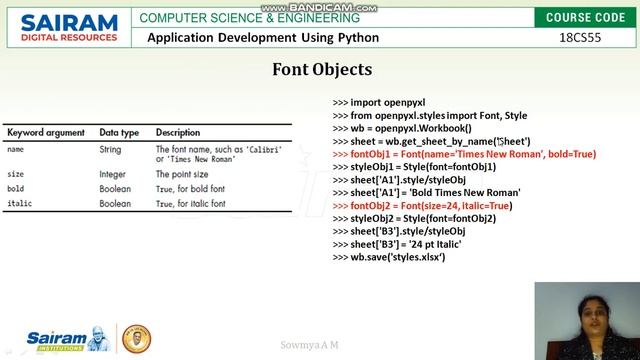640x360 pixels.
Task: Click 'COMPUTER SCIENCE & ENGINEERING' header text
Action: click(249, 18)
